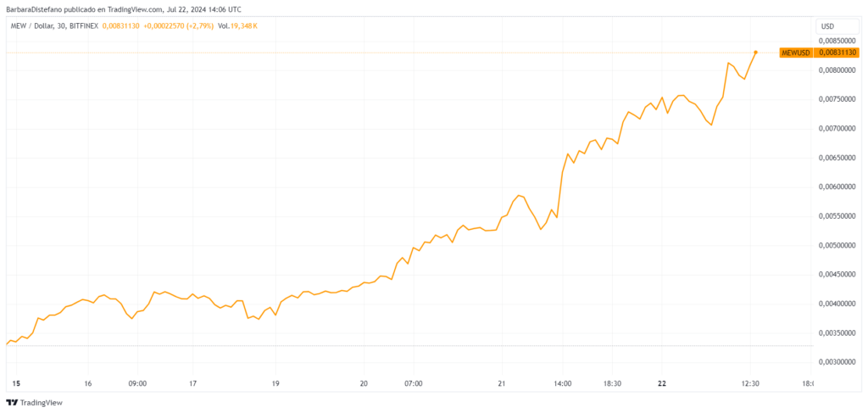This screenshot has height=413, width=868.
Task: Click the 14:00 time axis label
Action: point(563,383)
